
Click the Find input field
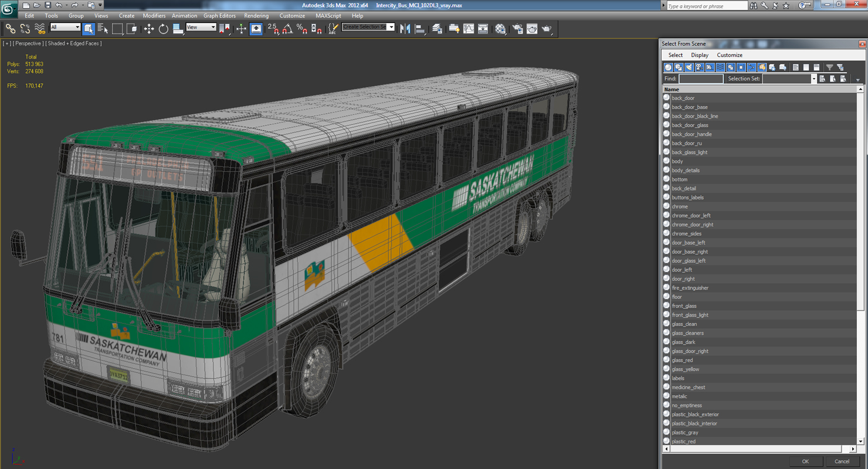[701, 79]
